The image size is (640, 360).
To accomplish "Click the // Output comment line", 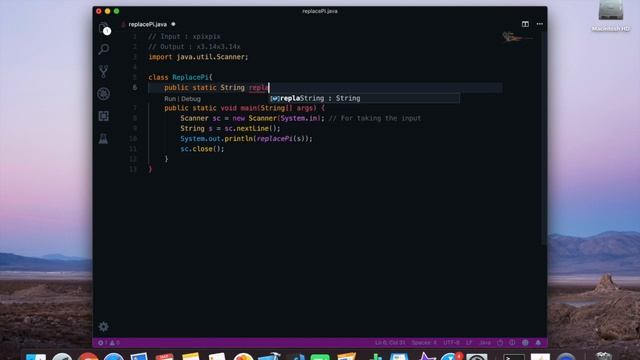I will pos(194,47).
